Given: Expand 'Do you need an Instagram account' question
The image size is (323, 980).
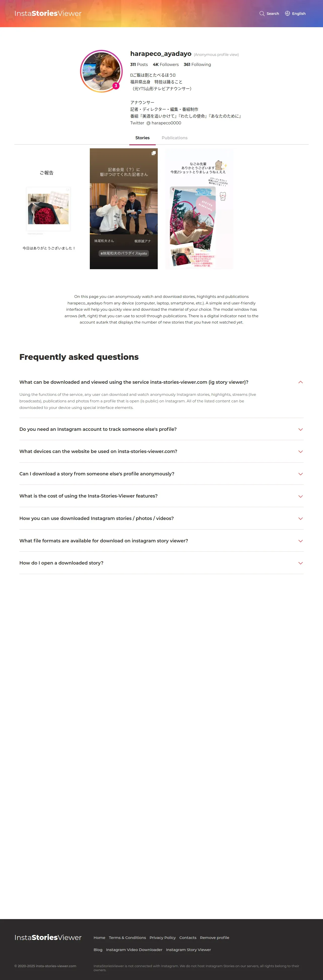Looking at the screenshot, I should point(300,429).
